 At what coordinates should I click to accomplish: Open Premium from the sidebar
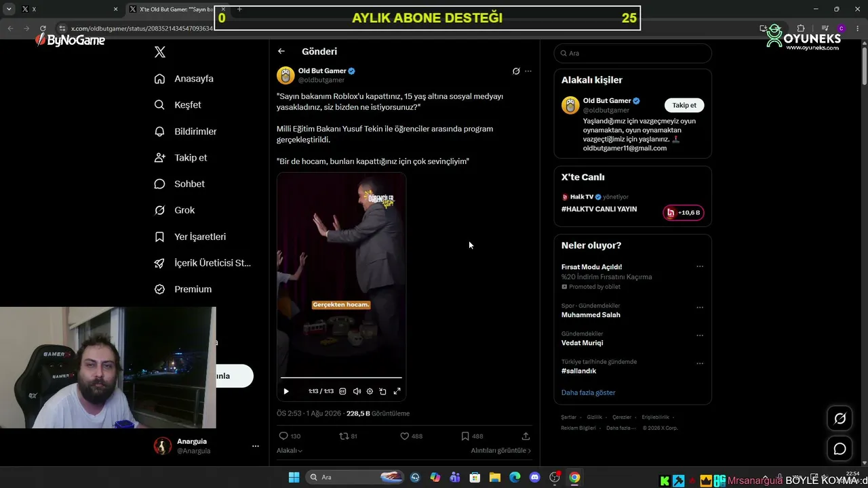click(183, 289)
